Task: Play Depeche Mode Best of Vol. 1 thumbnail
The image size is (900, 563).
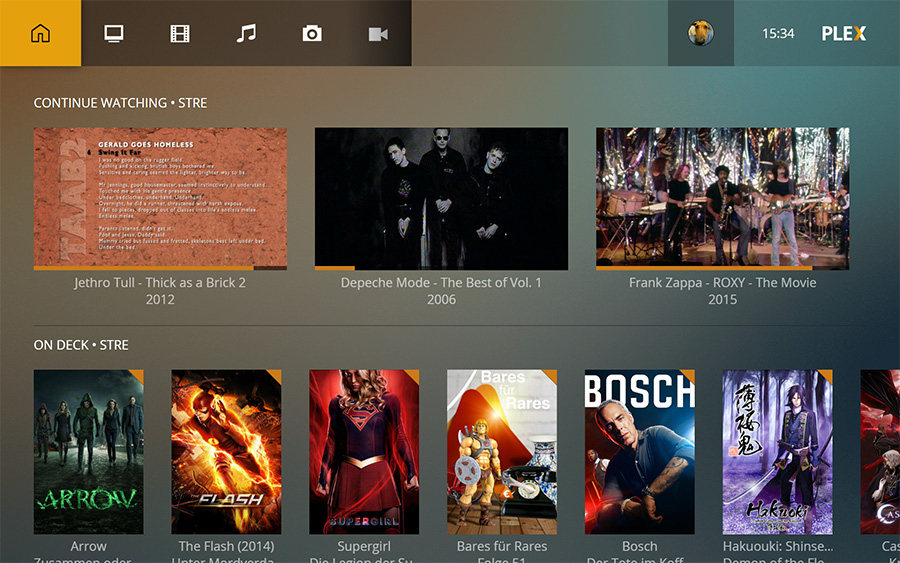Action: point(441,197)
